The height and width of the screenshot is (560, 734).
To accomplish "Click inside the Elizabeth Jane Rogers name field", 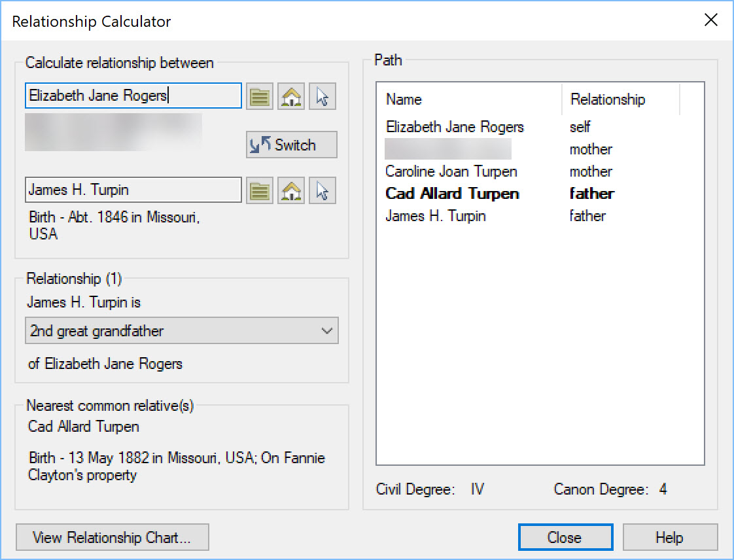I will (x=133, y=96).
